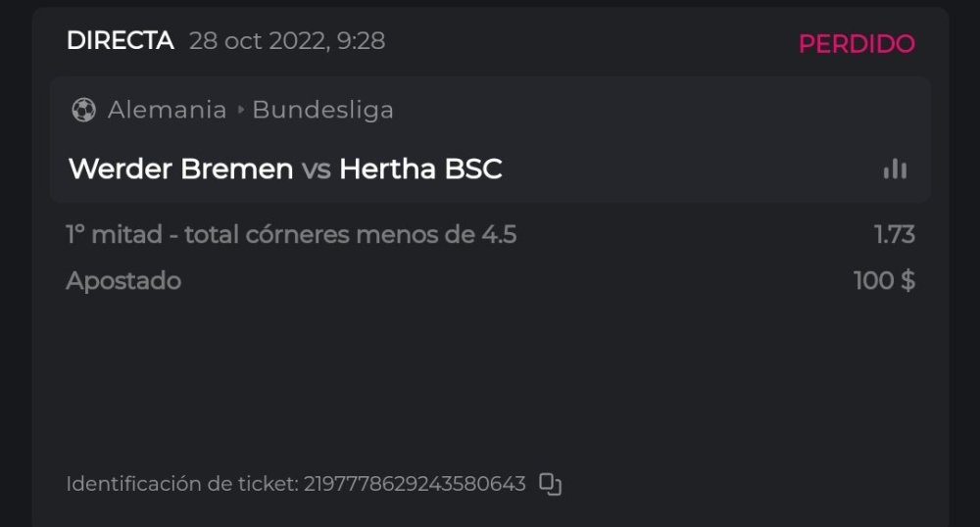Click the Apostado label
Image resolution: width=980 pixels, height=527 pixels.
(x=123, y=281)
